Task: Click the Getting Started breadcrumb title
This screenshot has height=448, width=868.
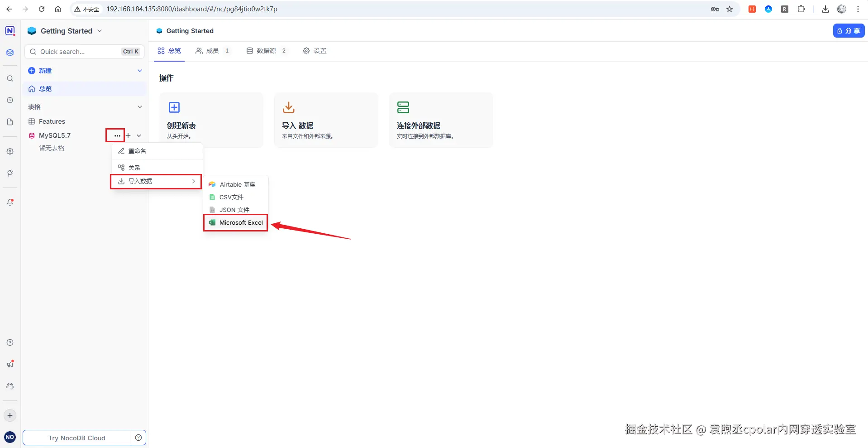Action: coord(190,31)
